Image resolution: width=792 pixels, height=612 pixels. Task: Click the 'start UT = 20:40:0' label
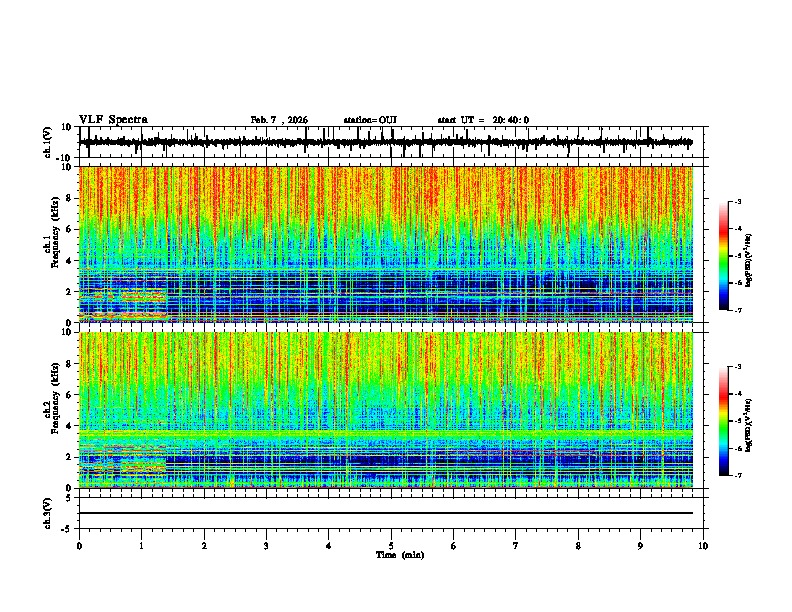[x=483, y=120]
